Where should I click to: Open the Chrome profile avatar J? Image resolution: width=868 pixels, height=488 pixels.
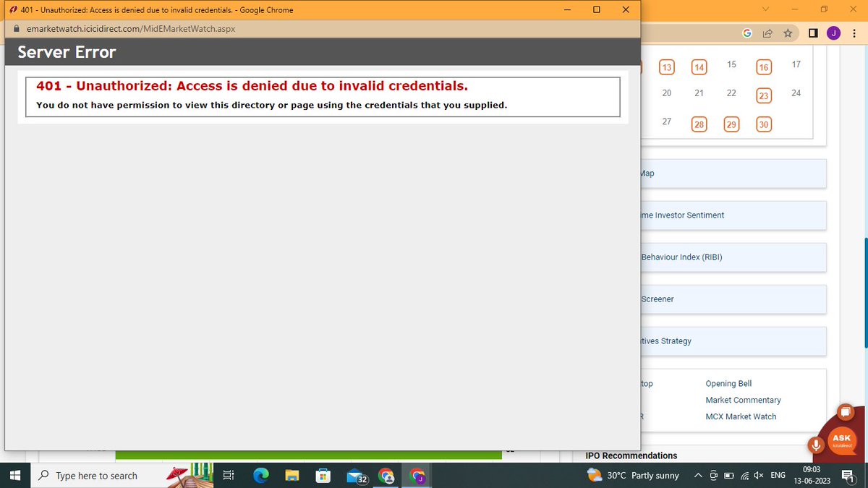coord(833,33)
